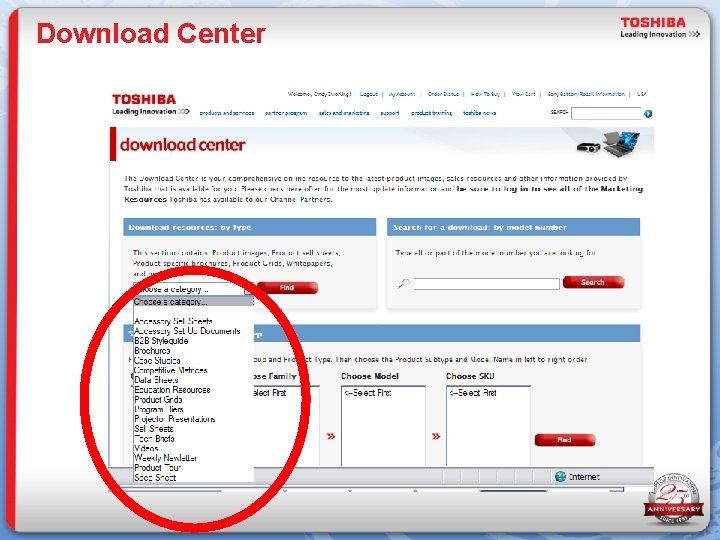Choose Data Sheets in the dropdown list
The width and height of the screenshot is (720, 540).
[156, 380]
